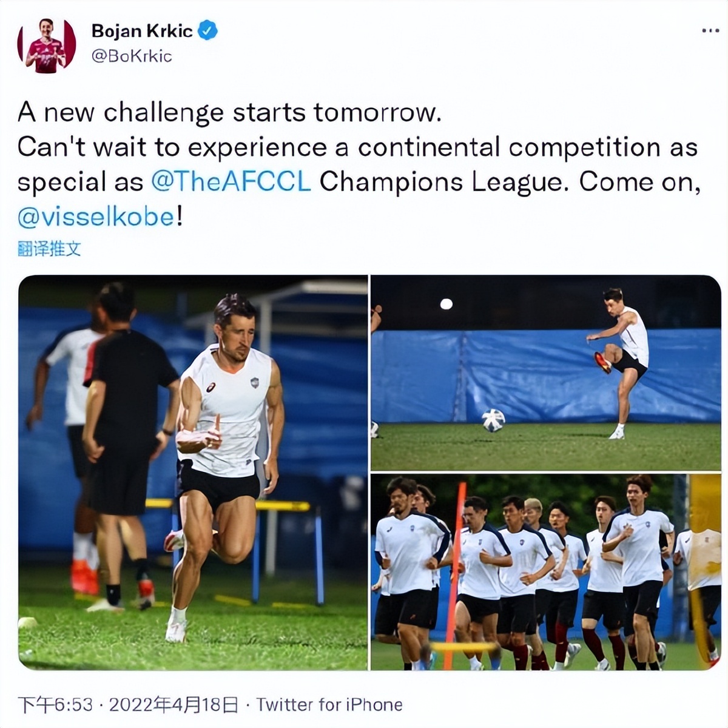
Task: Open the three-dot more options menu
Action: 709,30
